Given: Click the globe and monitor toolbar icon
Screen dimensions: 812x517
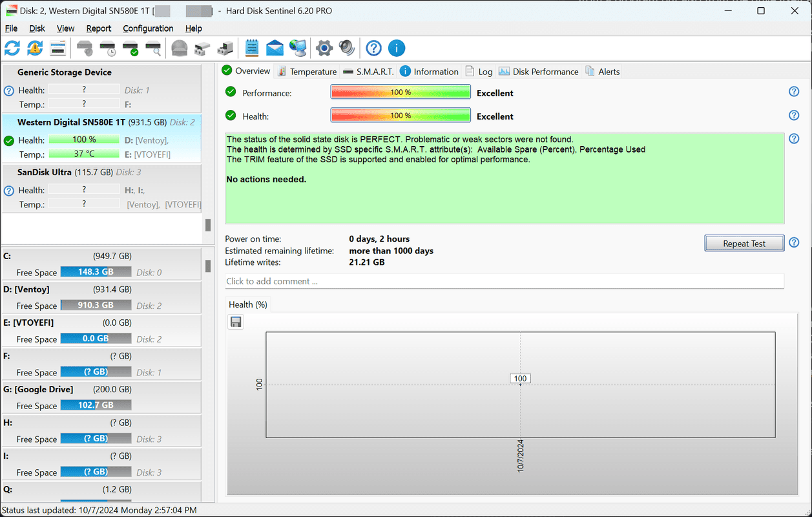Looking at the screenshot, I should tap(298, 48).
